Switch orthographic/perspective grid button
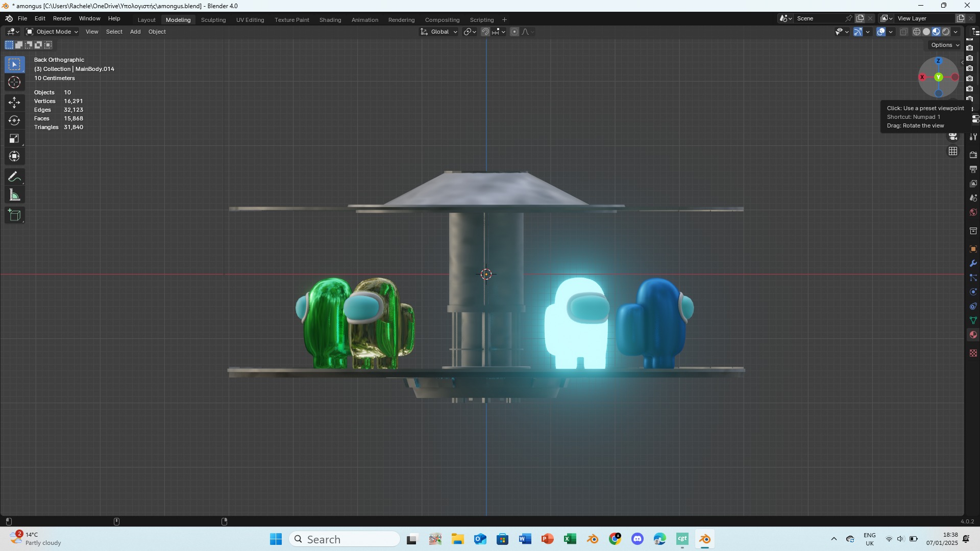This screenshot has height=551, width=980. 953,152
